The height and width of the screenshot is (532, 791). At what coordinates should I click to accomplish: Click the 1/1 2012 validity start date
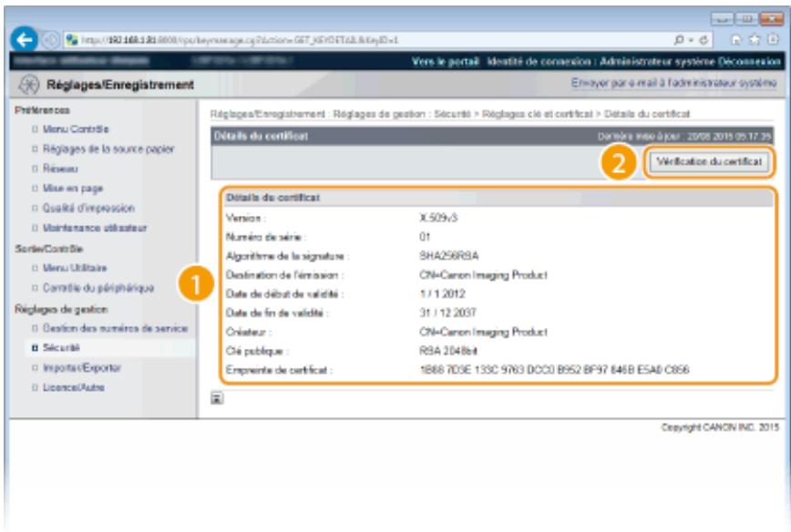coord(442,294)
